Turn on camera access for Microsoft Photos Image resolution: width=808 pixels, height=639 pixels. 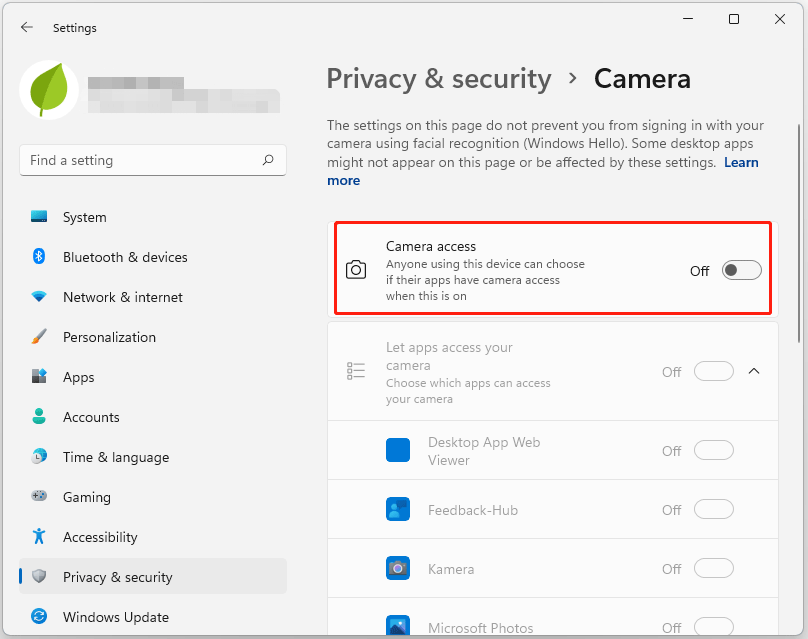point(714,627)
